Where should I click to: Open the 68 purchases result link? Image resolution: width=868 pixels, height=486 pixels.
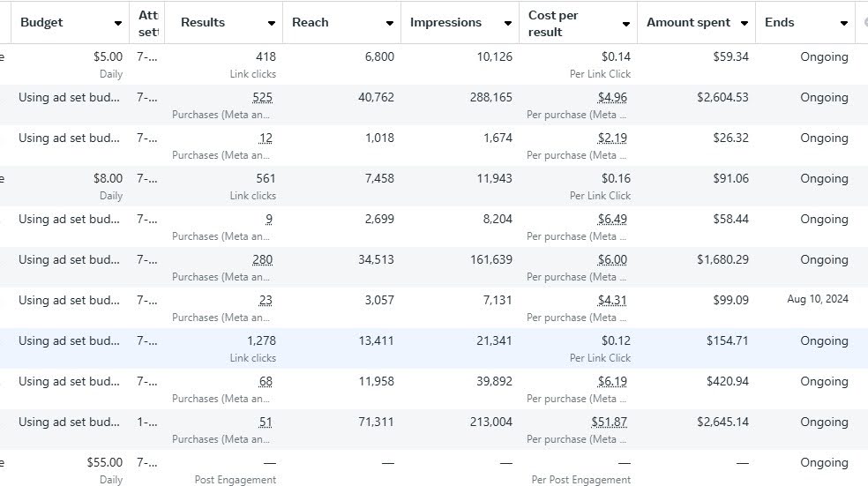(266, 382)
